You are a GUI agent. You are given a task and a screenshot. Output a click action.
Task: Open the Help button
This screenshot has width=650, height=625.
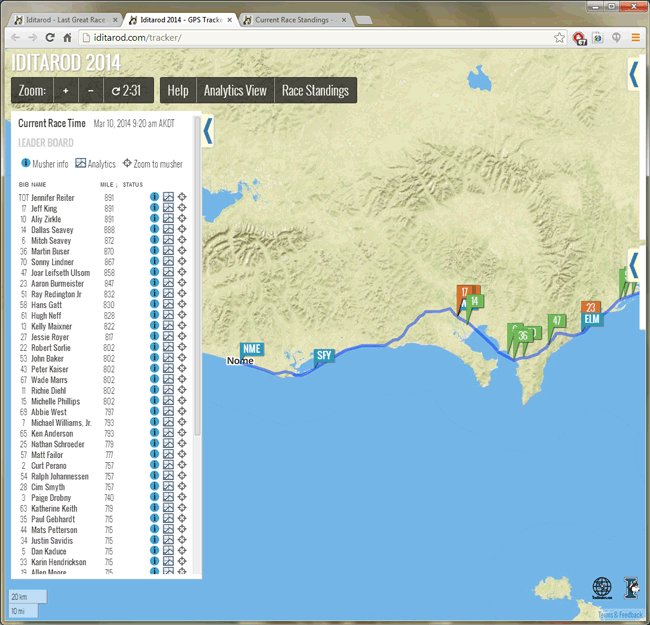178,90
